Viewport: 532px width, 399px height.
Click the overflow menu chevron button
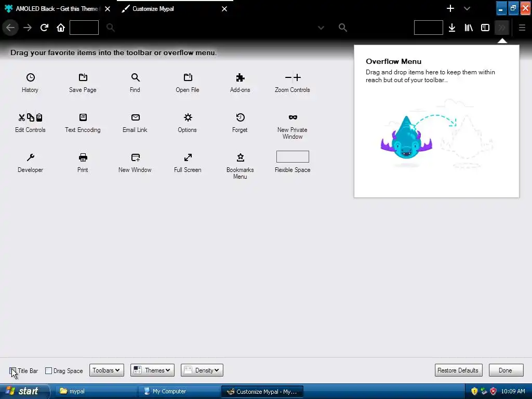502,28
